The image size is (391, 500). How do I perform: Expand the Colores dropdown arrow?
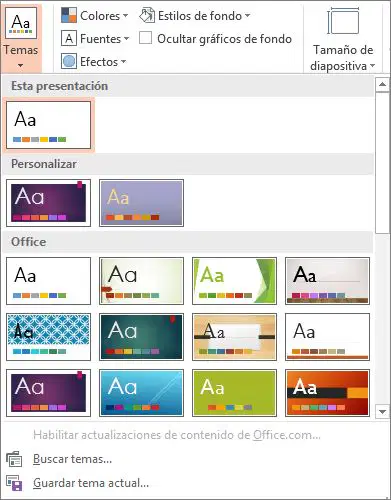(125, 15)
